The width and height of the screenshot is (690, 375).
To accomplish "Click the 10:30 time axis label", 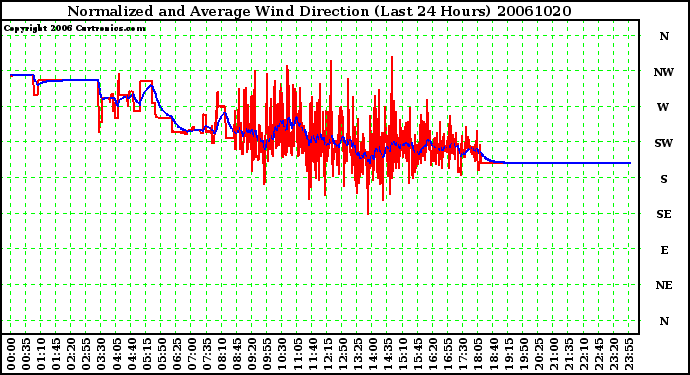I will coord(282,354).
